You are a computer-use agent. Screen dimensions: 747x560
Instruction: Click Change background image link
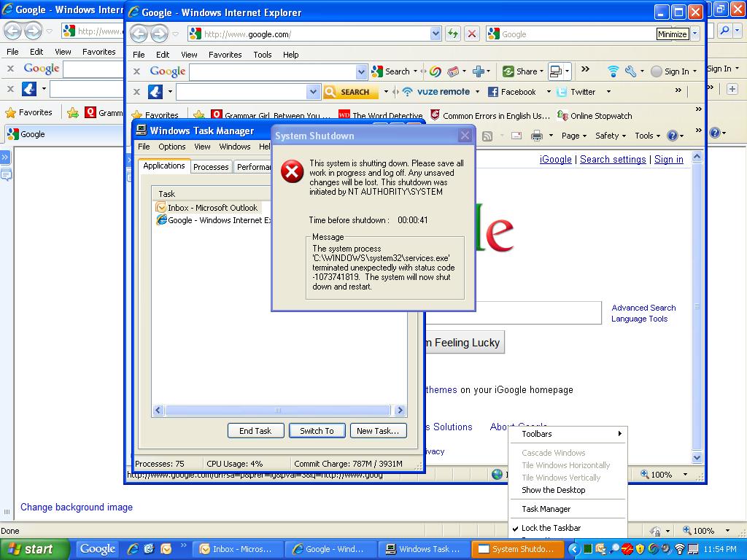pos(76,507)
